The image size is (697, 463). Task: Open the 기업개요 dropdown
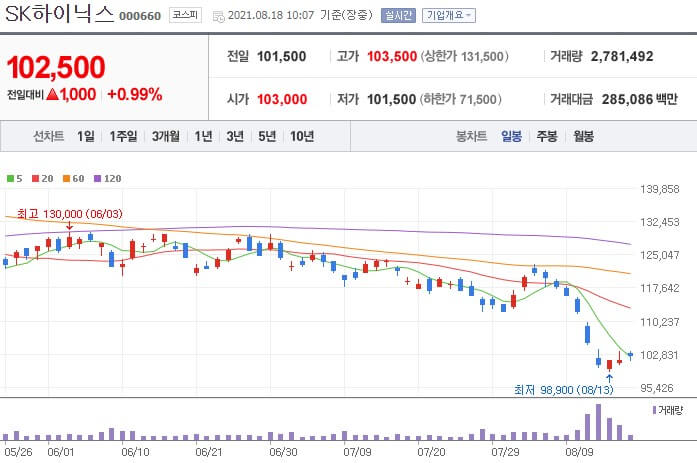[x=449, y=16]
